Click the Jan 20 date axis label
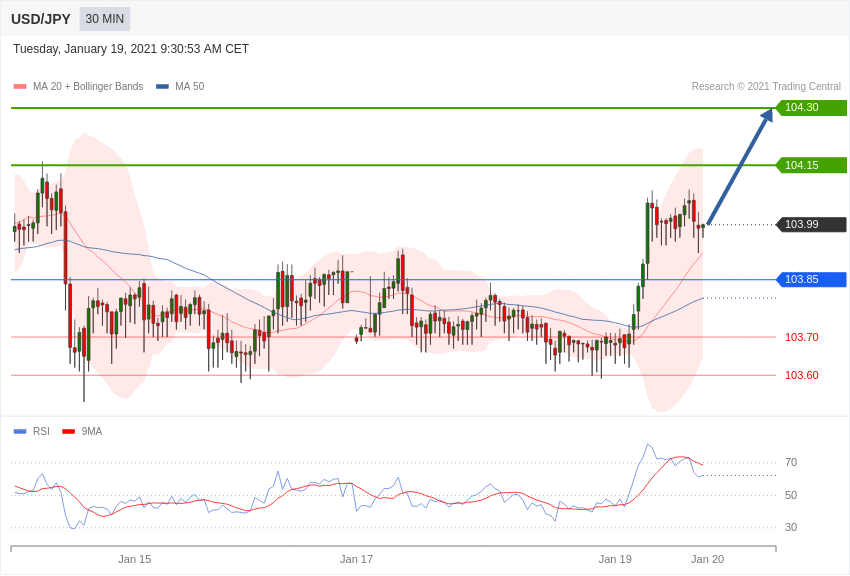This screenshot has height=576, width=850. click(x=707, y=559)
